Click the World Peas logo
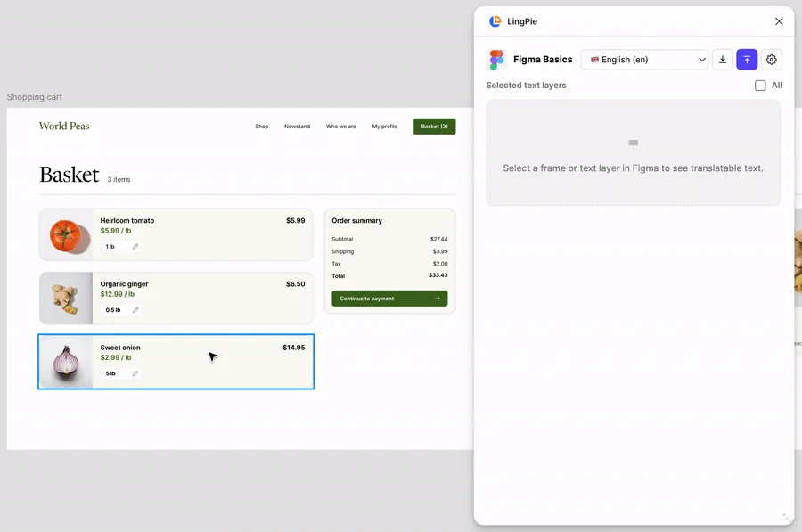 pos(64,126)
